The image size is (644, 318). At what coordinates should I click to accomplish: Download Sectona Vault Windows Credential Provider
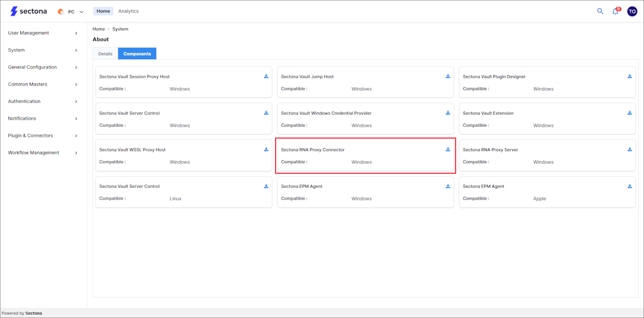[448, 112]
